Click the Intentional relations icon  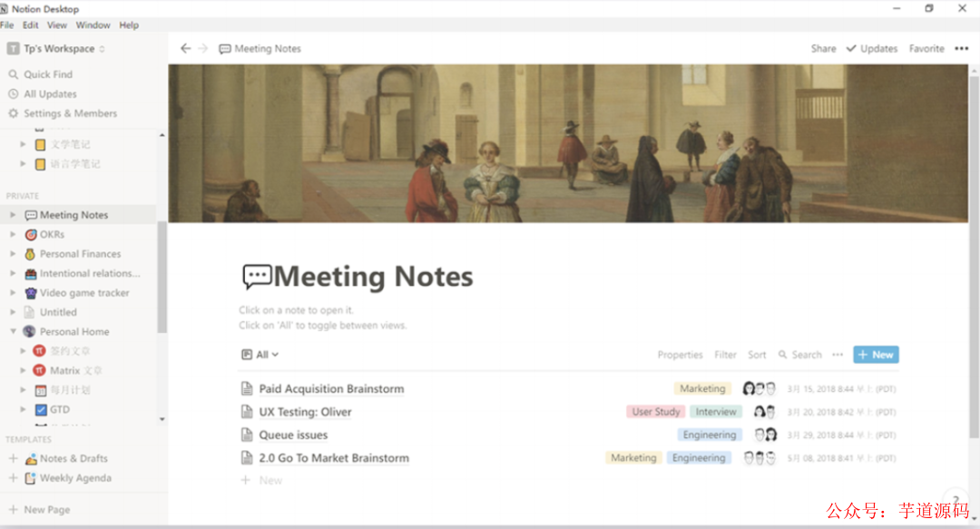click(31, 273)
